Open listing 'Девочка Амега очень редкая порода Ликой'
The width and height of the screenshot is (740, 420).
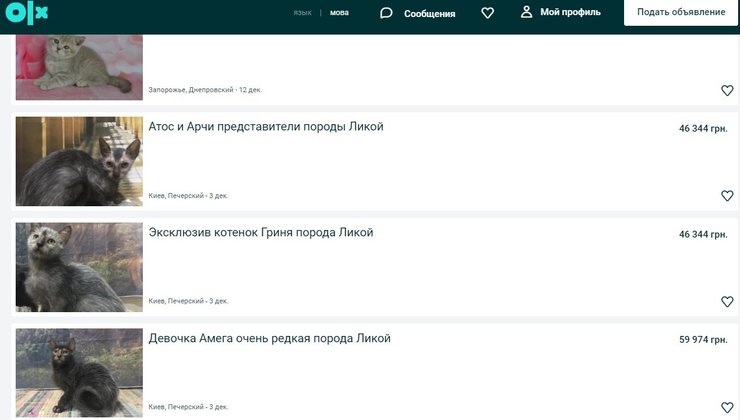[x=269, y=338]
